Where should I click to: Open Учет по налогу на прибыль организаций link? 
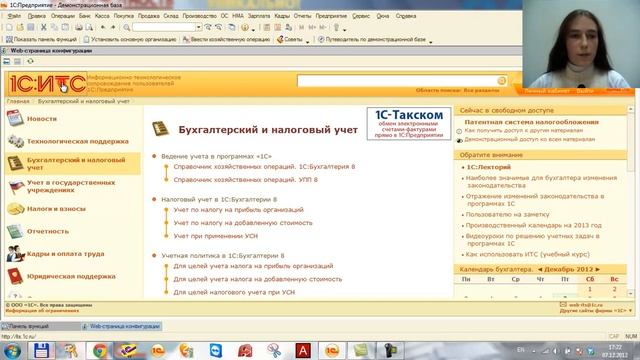(238, 210)
